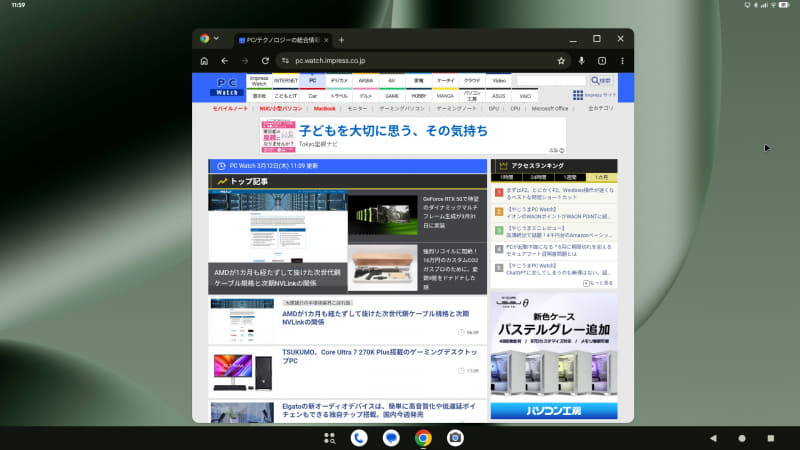Open Impress Watch nav tab

(x=259, y=81)
